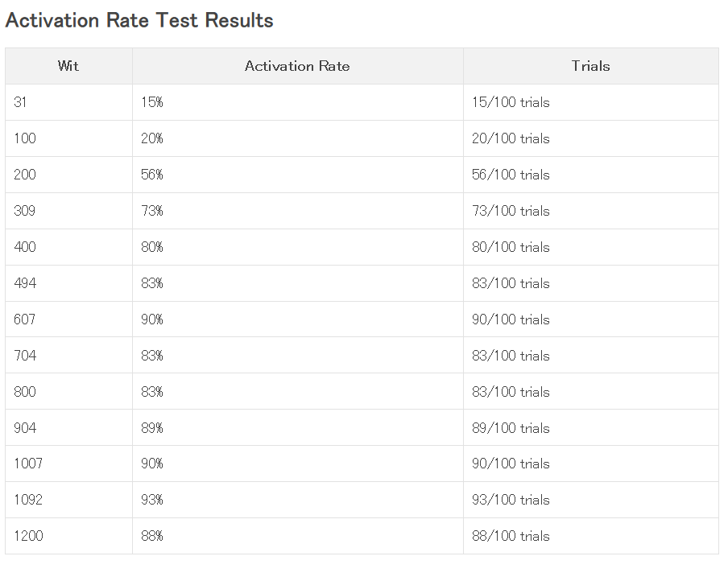The width and height of the screenshot is (728, 581).
Task: Click the Activation Rate Test Results heading
Action: click(139, 20)
